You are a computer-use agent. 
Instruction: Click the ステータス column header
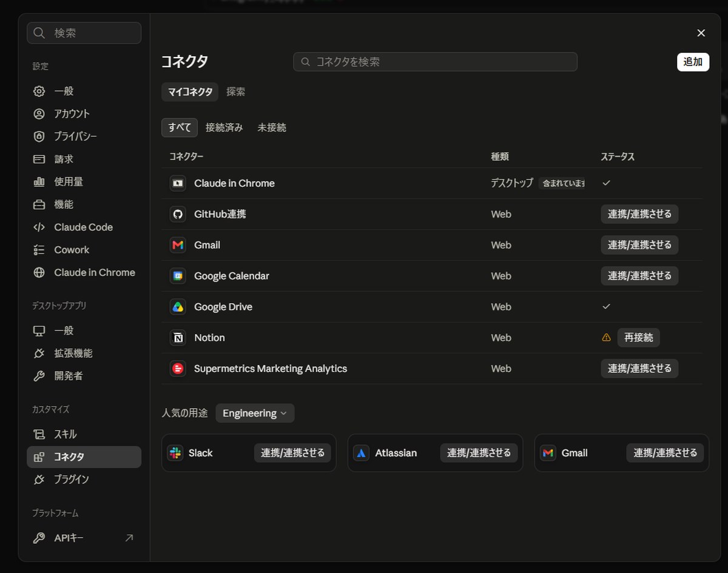[x=618, y=157]
